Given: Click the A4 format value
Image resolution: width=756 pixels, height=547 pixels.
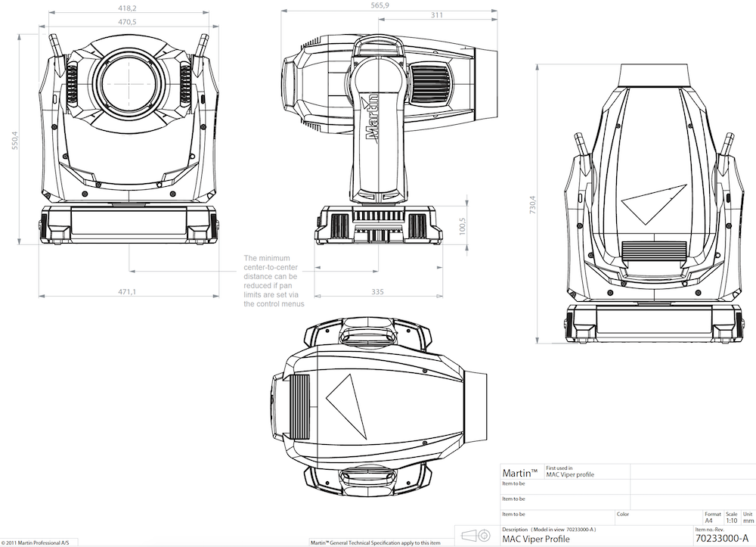Looking at the screenshot, I should click(709, 521).
